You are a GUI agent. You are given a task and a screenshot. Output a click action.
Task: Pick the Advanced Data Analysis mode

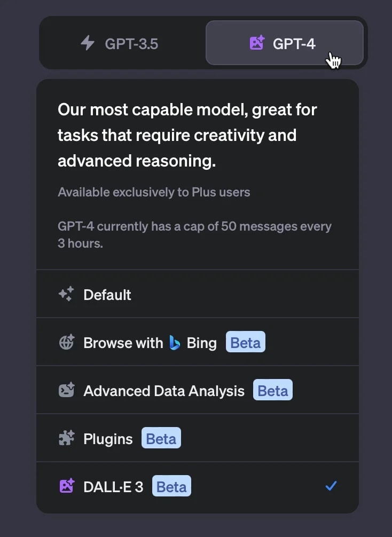(x=163, y=391)
